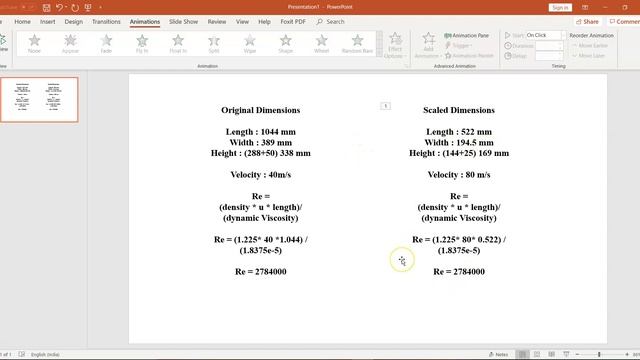Click Move Later under Reorder Animation
This screenshot has width=640, height=360.
[588, 56]
